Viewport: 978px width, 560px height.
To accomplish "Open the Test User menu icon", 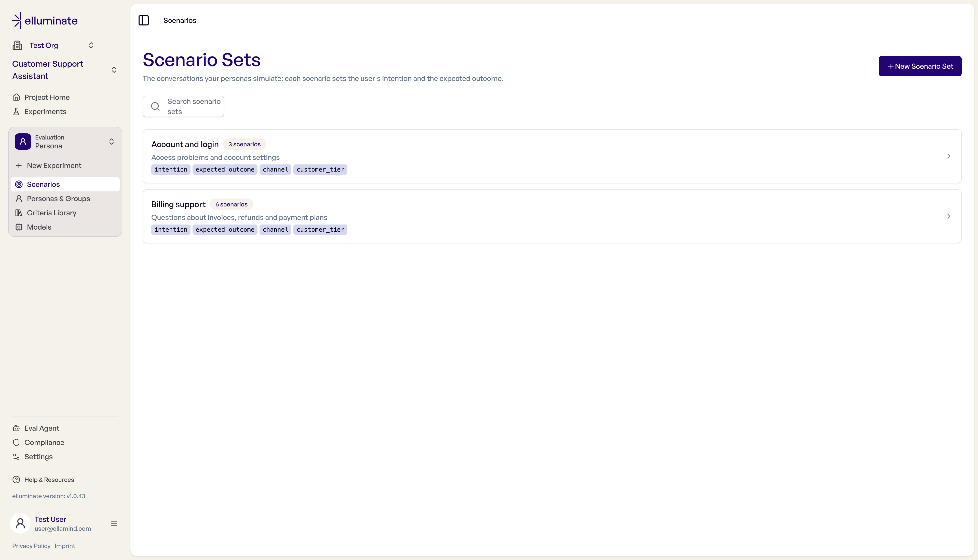I will (114, 523).
